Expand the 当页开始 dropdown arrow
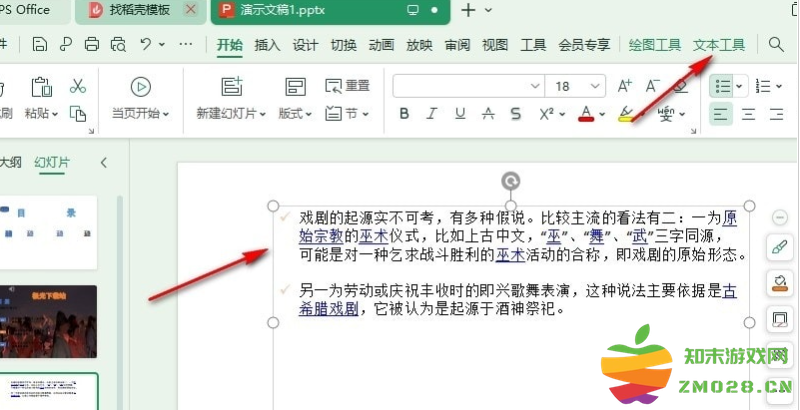Image resolution: width=800 pixels, height=410 pixels. pos(166,114)
